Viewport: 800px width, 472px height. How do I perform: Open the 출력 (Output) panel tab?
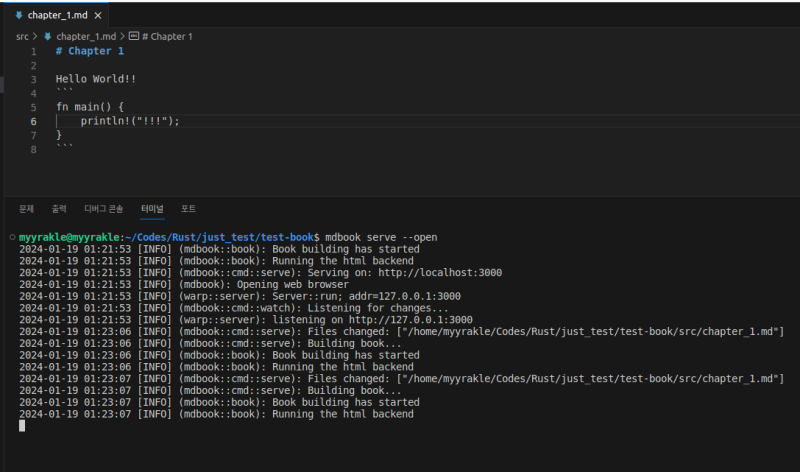(x=59, y=209)
